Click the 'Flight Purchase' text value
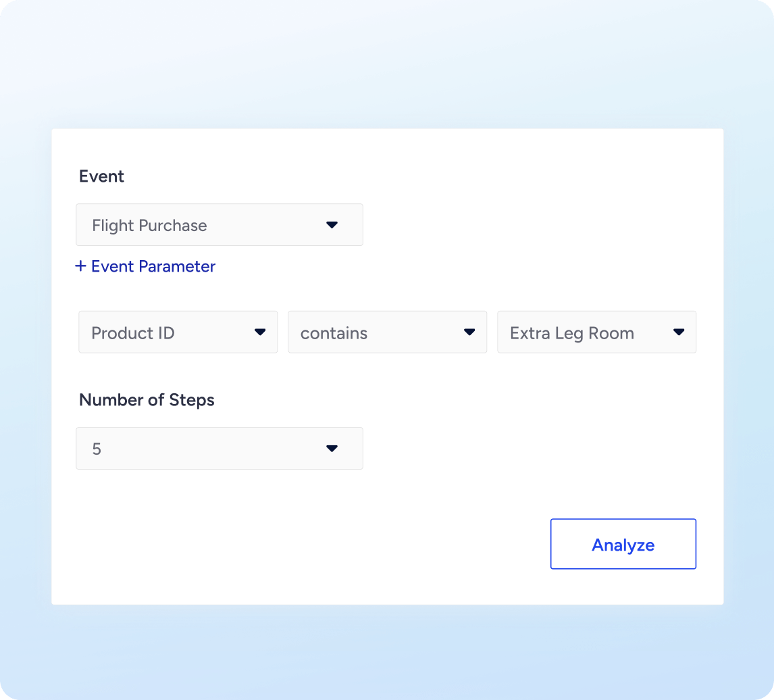Image resolution: width=774 pixels, height=700 pixels. click(149, 226)
